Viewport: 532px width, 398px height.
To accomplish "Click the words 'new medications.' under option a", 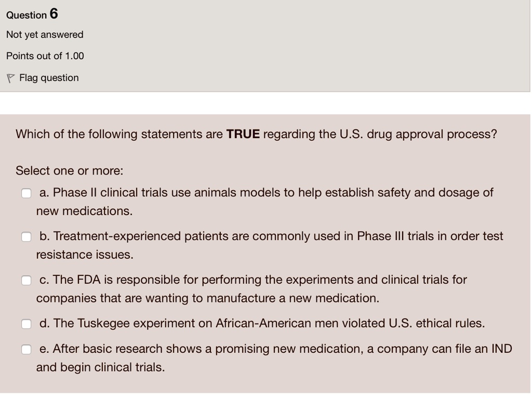I will click(84, 211).
